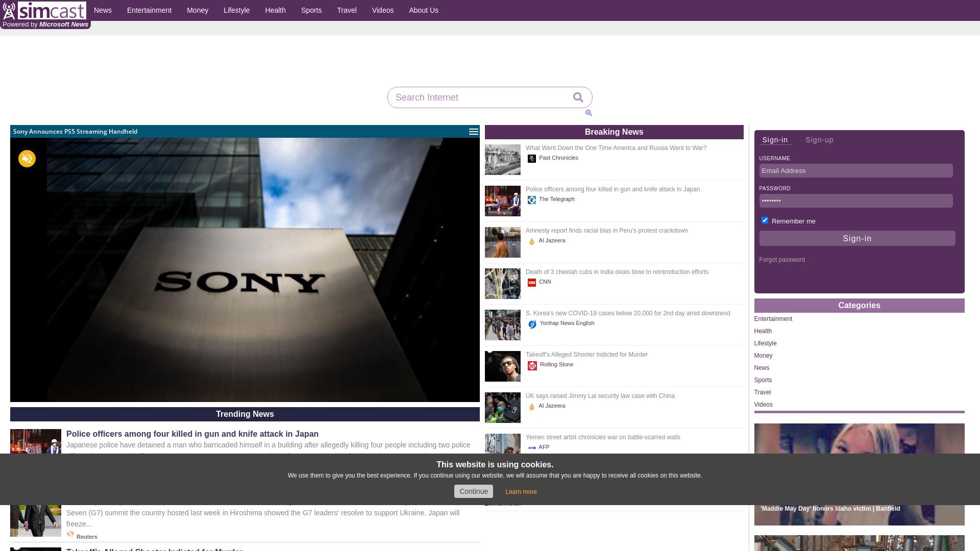The image size is (980, 551).
Task: Open S. Korea COVID-19 cases article
Action: click(628, 313)
